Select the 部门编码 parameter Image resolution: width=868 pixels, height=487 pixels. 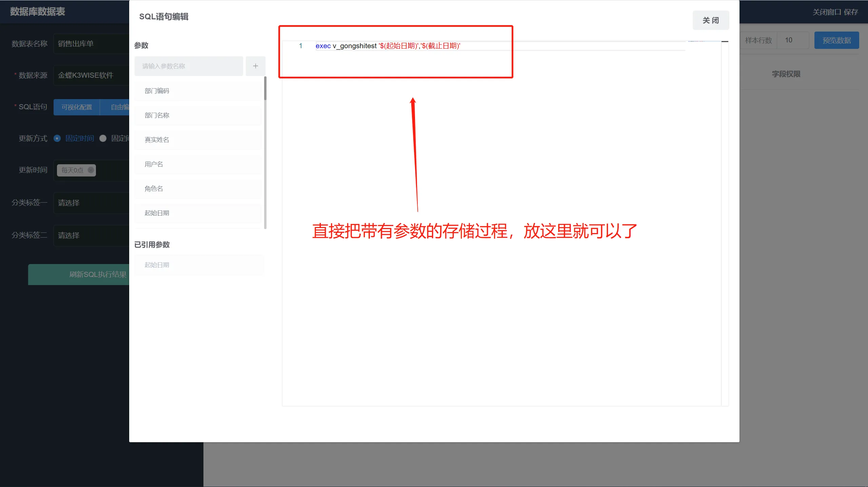click(198, 91)
